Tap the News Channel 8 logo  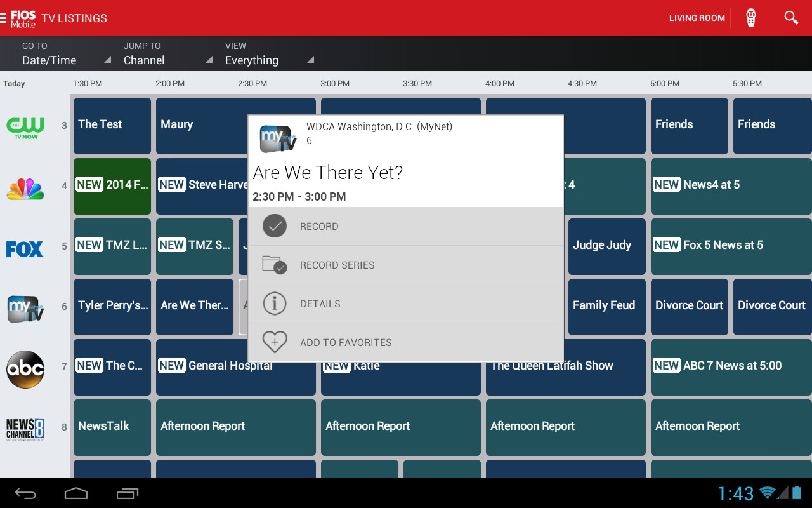pyautogui.click(x=25, y=429)
